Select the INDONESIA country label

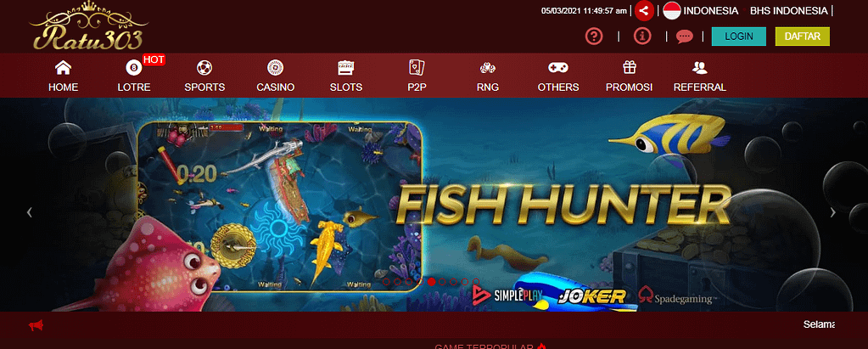(711, 10)
